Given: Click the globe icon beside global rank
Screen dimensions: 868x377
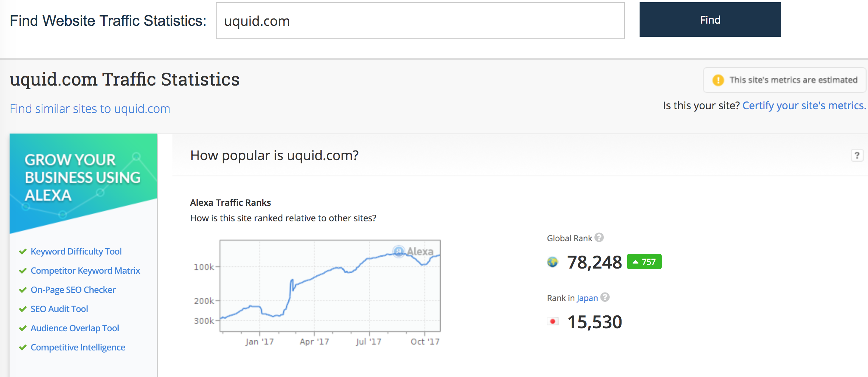Looking at the screenshot, I should coord(553,262).
